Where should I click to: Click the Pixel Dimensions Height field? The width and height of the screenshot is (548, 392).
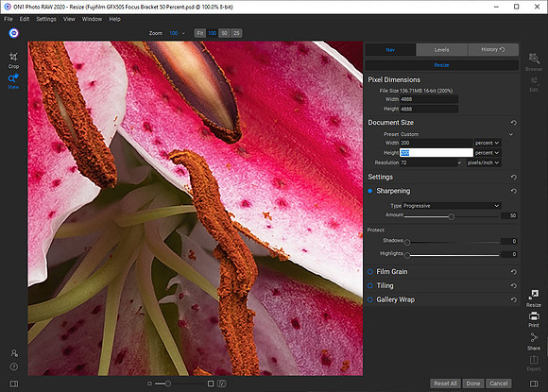[429, 109]
